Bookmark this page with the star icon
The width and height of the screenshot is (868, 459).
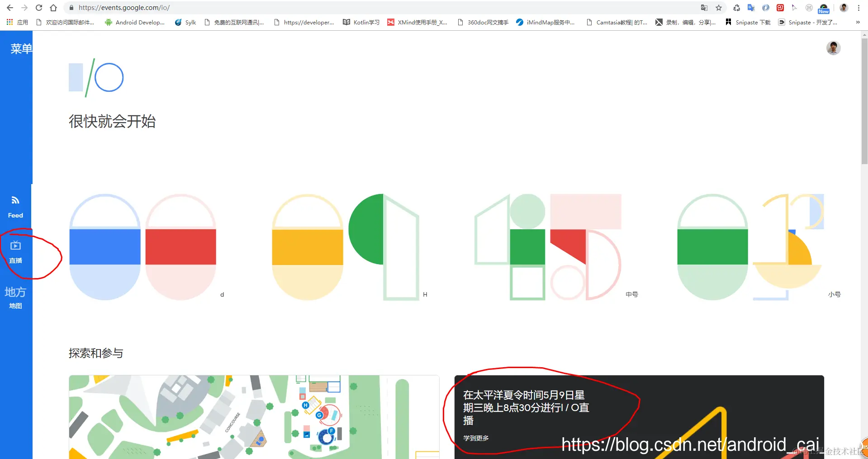(719, 8)
